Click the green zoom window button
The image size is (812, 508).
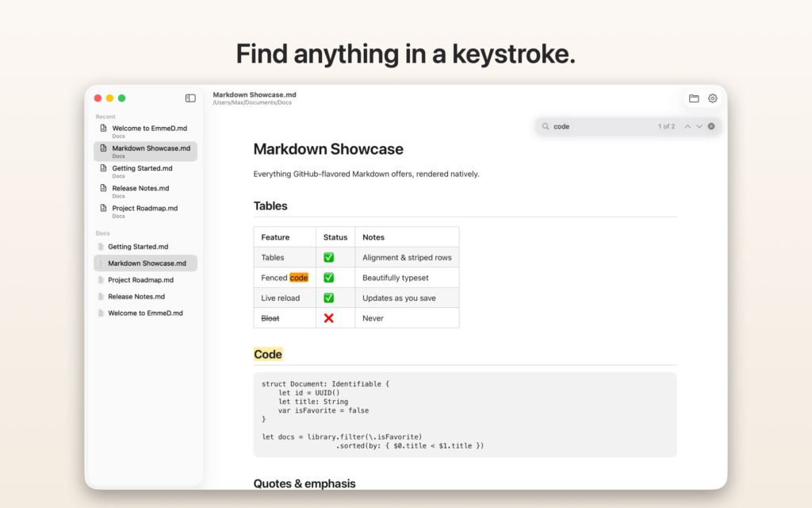(x=121, y=98)
